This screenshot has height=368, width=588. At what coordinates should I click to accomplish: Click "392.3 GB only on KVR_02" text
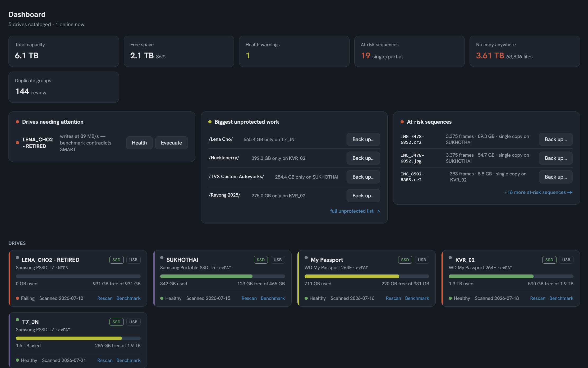click(x=278, y=158)
